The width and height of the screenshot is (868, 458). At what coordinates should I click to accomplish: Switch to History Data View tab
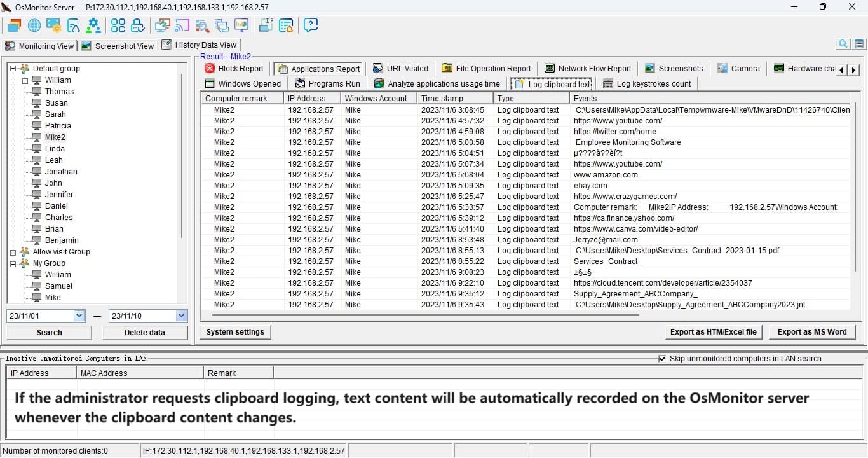199,45
